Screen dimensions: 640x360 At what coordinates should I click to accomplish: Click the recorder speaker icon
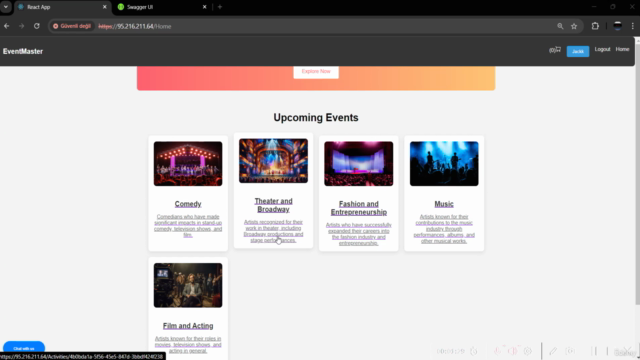pyautogui.click(x=512, y=351)
